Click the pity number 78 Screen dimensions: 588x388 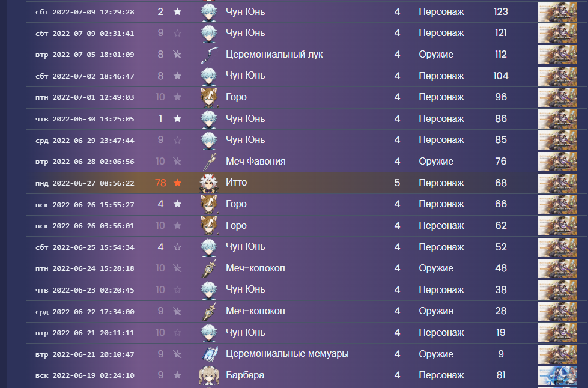pos(160,183)
